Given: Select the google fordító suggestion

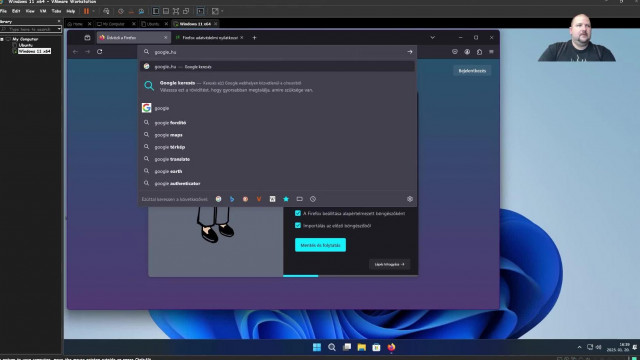Looking at the screenshot, I should click(x=278, y=122).
